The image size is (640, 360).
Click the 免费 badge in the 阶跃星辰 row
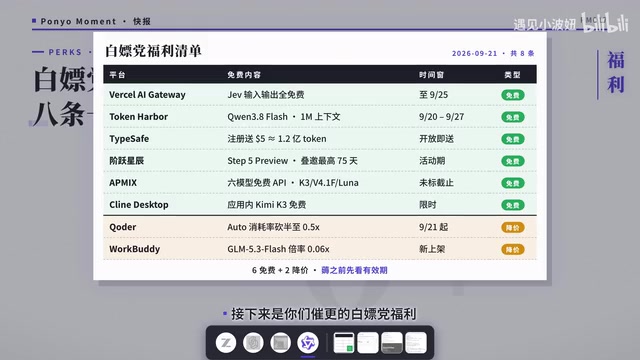513,161
